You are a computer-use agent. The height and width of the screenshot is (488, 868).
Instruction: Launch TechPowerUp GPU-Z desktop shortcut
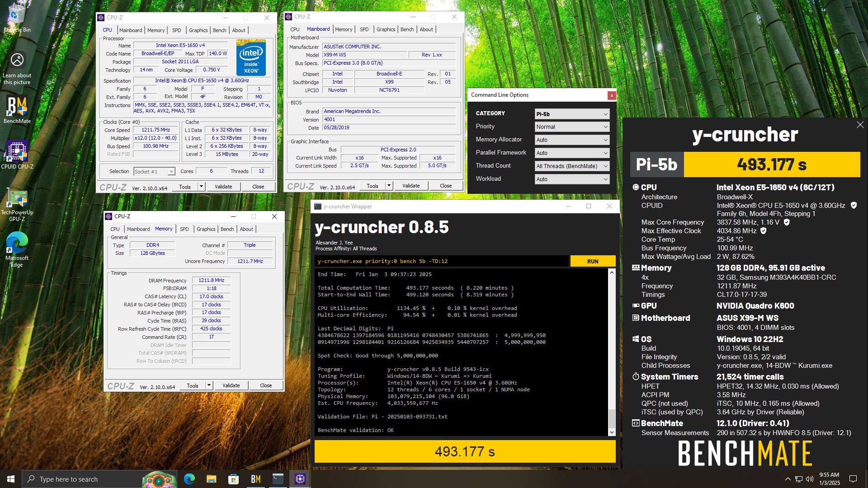click(17, 205)
